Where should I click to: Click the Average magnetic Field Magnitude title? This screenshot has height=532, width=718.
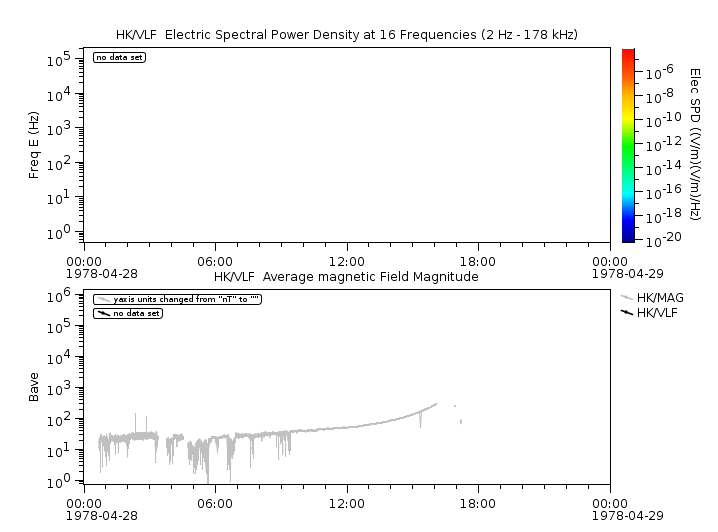point(346,276)
